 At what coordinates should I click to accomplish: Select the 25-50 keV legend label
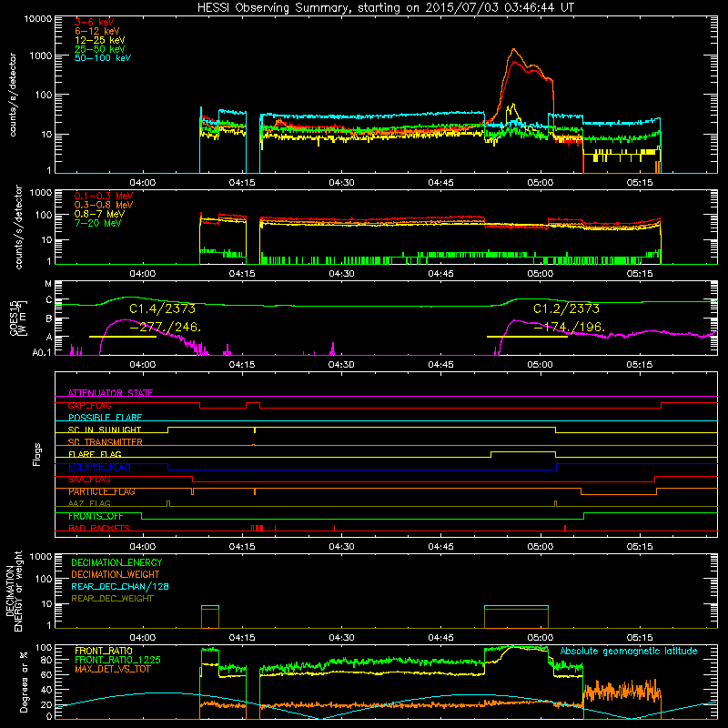(x=100, y=49)
